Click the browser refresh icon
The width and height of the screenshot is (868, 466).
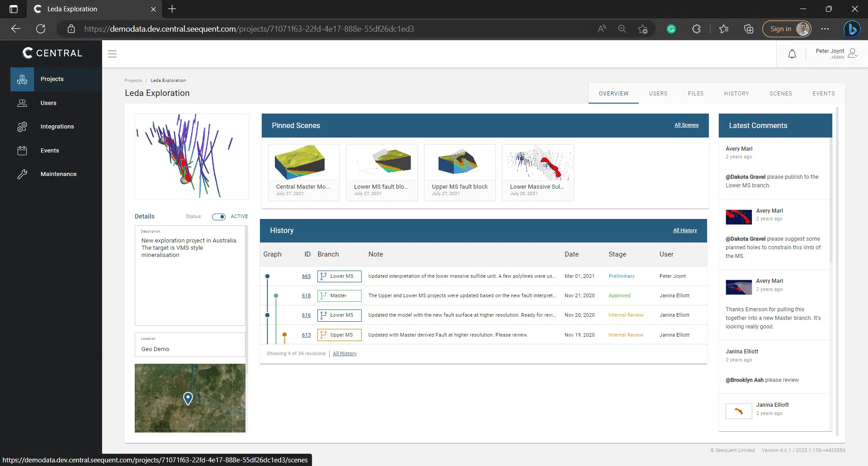tap(41, 29)
